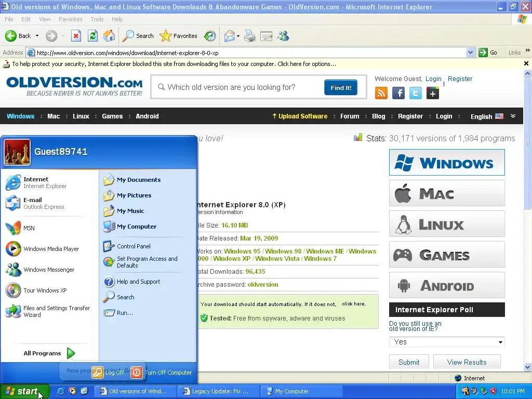Click View Results button
The image size is (532, 399).
[467, 362]
